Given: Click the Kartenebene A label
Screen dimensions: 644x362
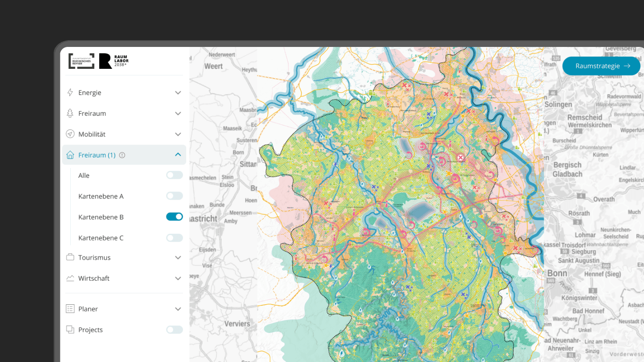Looking at the screenshot, I should [x=101, y=196].
